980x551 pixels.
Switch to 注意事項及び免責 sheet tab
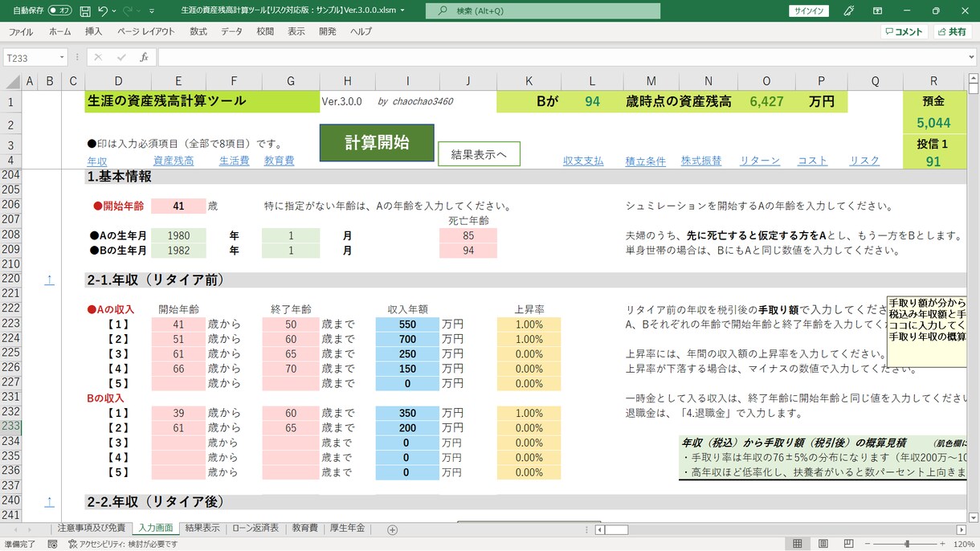click(x=92, y=529)
